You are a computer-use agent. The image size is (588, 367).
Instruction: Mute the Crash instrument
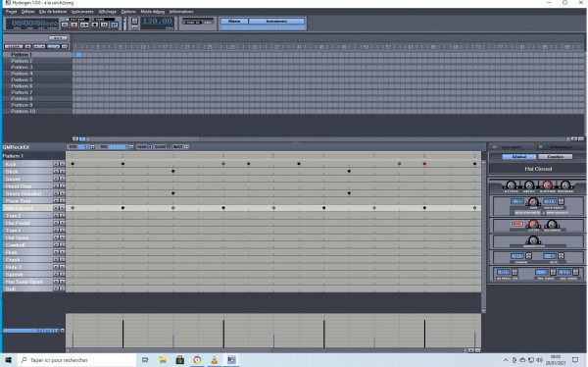point(56,260)
